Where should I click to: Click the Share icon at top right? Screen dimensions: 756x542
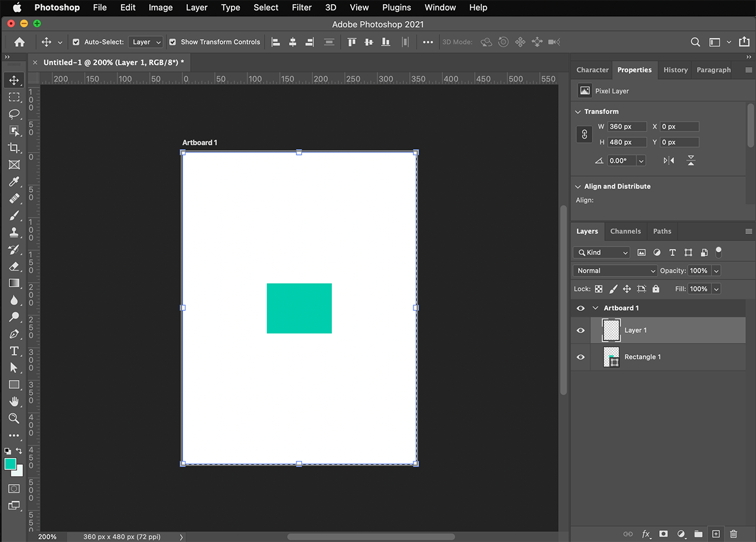point(743,42)
